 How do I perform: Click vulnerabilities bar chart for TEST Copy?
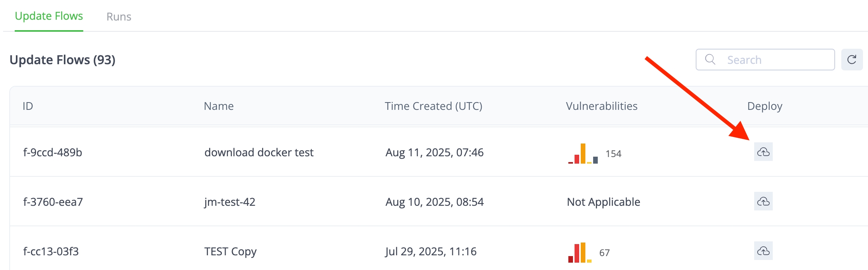coord(580,253)
